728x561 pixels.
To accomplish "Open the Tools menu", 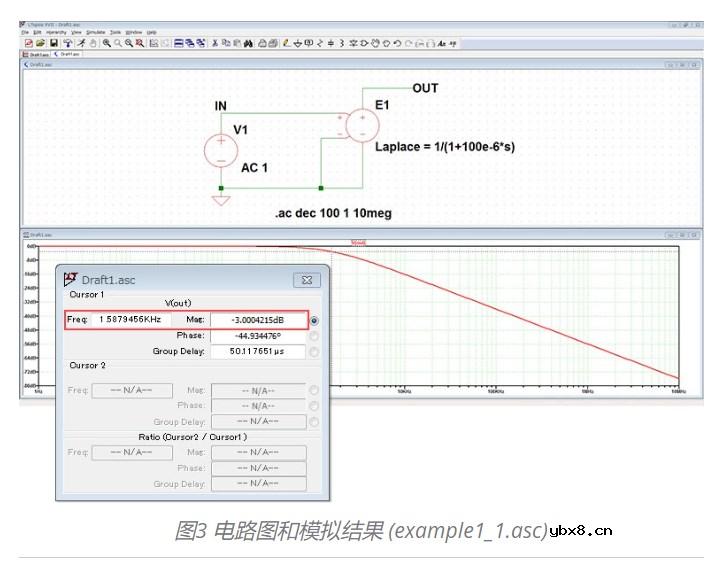I will tap(115, 33).
